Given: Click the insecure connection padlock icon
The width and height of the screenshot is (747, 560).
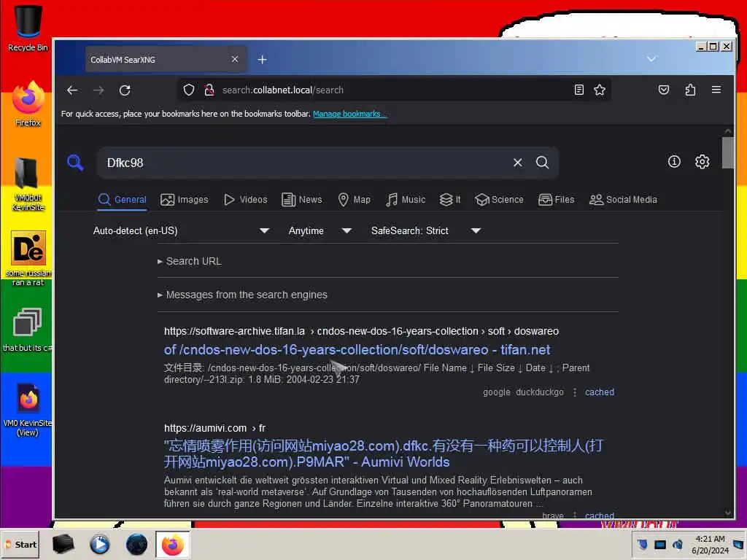Looking at the screenshot, I should [x=209, y=90].
